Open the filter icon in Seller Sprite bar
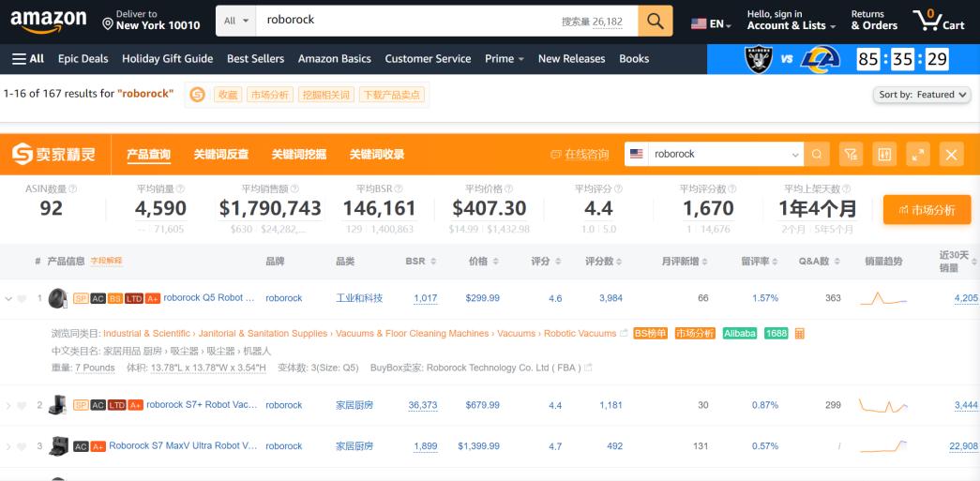 point(850,155)
